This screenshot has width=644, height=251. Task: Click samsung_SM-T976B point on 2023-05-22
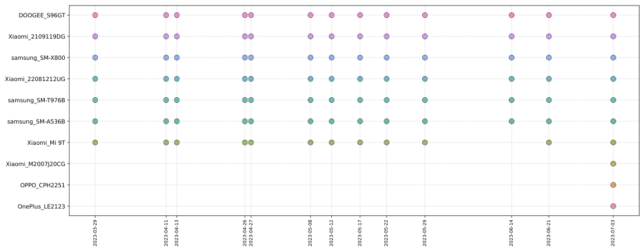click(387, 100)
